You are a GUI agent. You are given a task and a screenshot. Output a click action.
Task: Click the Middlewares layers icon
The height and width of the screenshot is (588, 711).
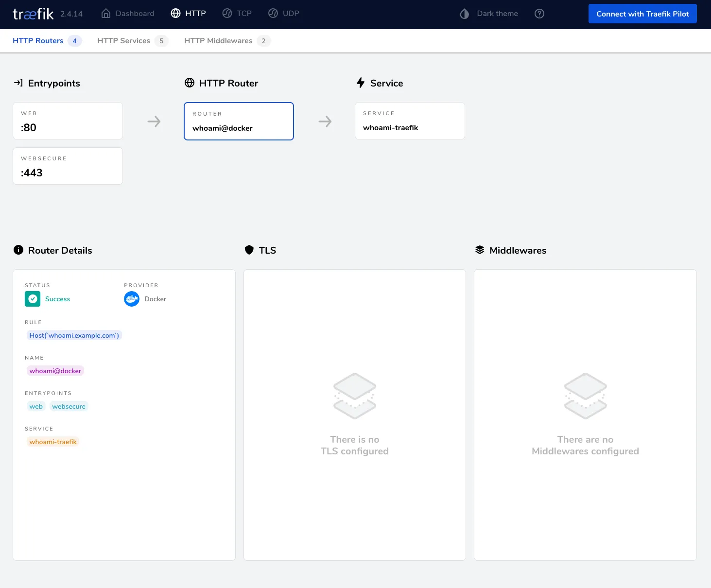480,250
